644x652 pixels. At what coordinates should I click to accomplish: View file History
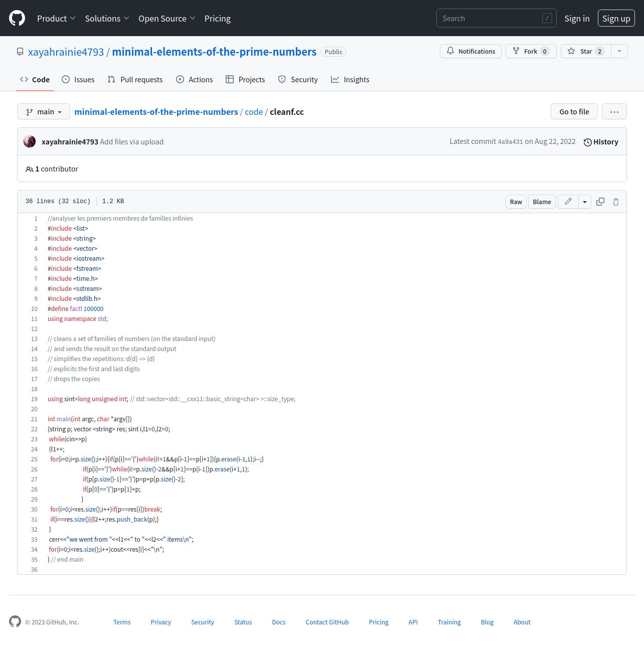pyautogui.click(x=601, y=142)
